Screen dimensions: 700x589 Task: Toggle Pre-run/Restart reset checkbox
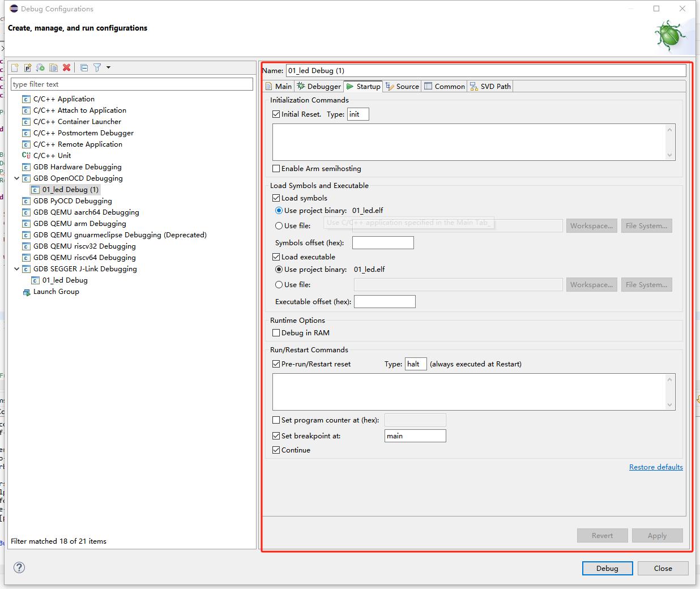tap(276, 364)
